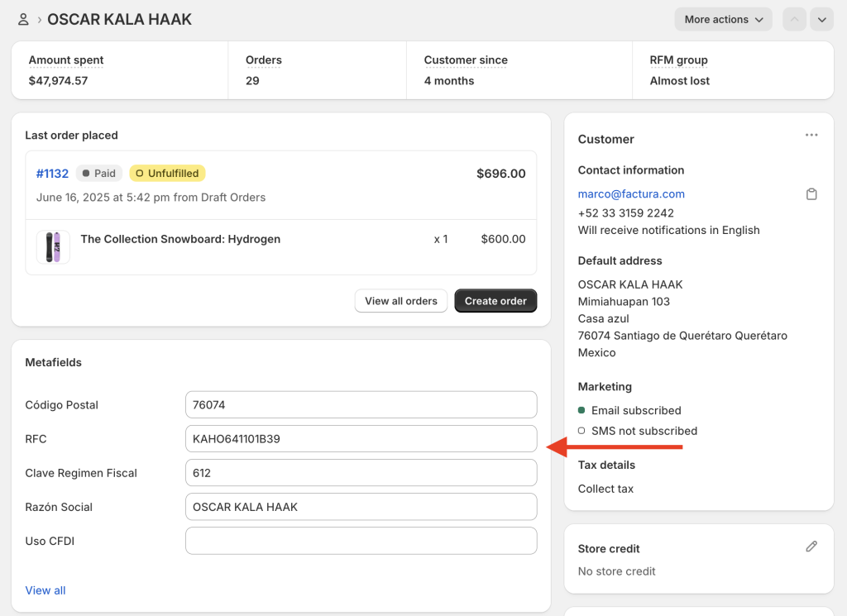Focus the RFC input field
Image resolution: width=847 pixels, height=616 pixels.
pyautogui.click(x=361, y=438)
